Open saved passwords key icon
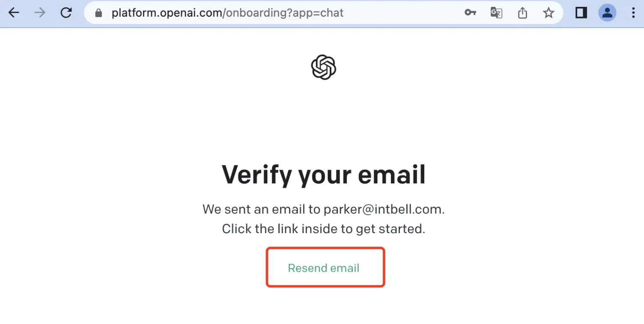Image resolution: width=644 pixels, height=324 pixels. coord(470,13)
